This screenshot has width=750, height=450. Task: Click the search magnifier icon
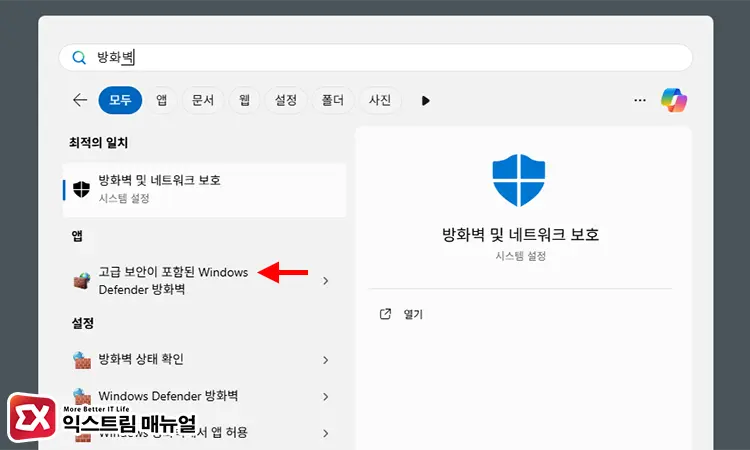click(79, 58)
